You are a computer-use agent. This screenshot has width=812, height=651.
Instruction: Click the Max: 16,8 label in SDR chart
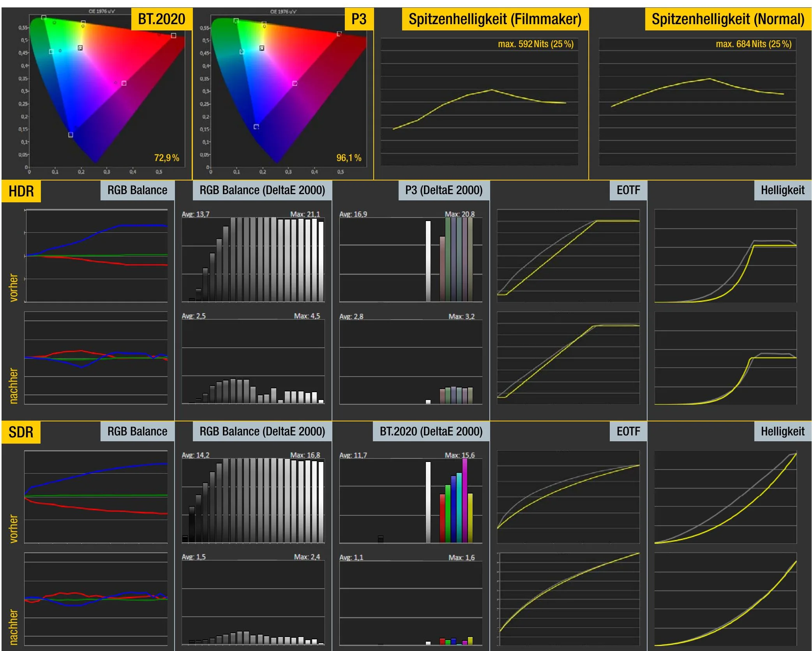tap(305, 455)
